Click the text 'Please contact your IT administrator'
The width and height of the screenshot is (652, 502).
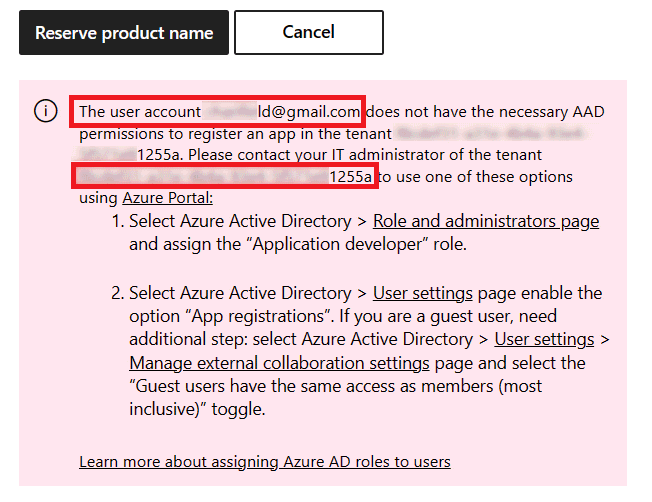click(x=316, y=155)
